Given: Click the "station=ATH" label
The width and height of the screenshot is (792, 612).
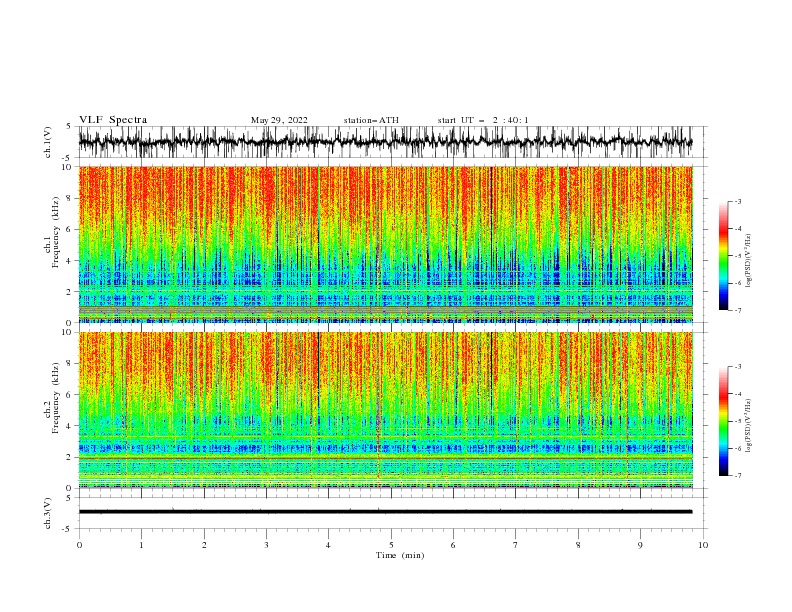Looking at the screenshot, I should pos(371,120).
